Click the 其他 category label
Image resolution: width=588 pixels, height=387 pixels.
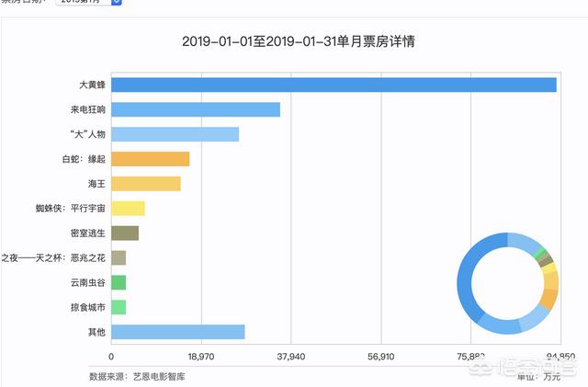click(96, 332)
